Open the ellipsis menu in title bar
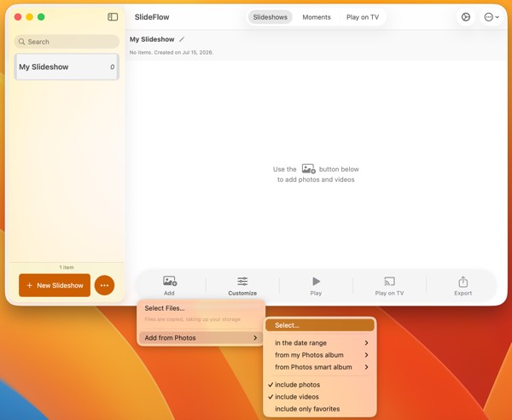Image resolution: width=512 pixels, height=420 pixels. coord(492,17)
